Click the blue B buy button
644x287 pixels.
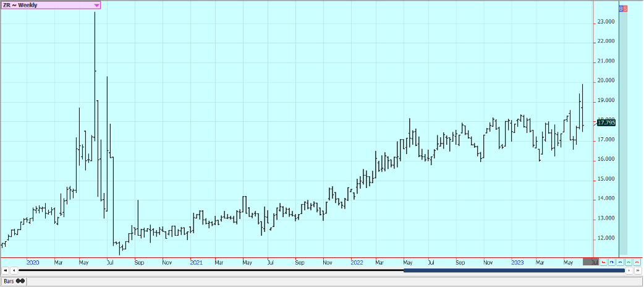[x=621, y=8]
